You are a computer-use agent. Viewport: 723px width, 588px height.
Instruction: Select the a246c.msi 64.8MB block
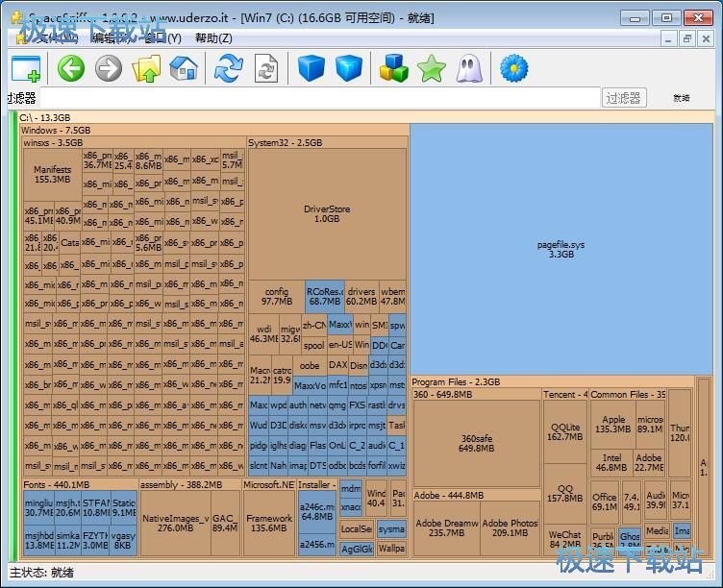[317, 511]
